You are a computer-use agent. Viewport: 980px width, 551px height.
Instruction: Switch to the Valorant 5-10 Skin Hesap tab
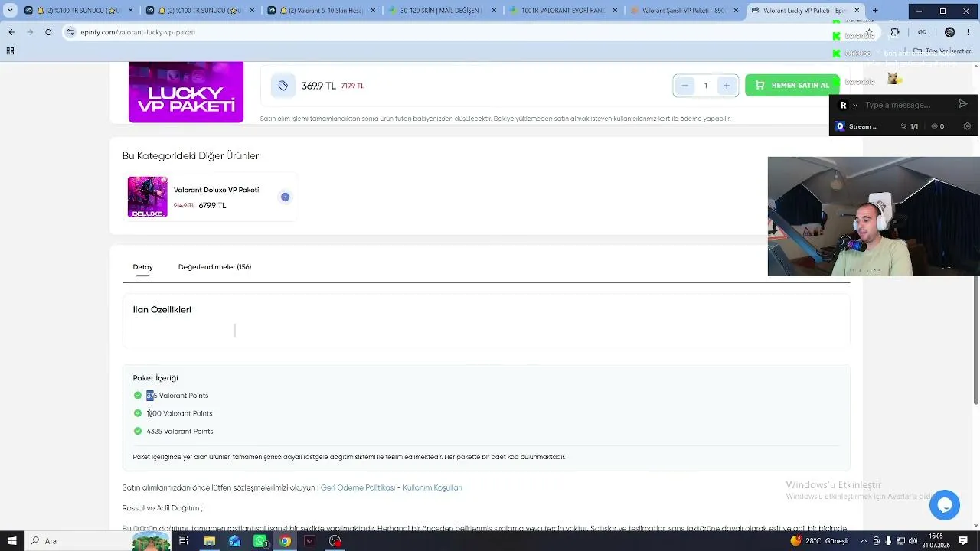[x=320, y=11]
